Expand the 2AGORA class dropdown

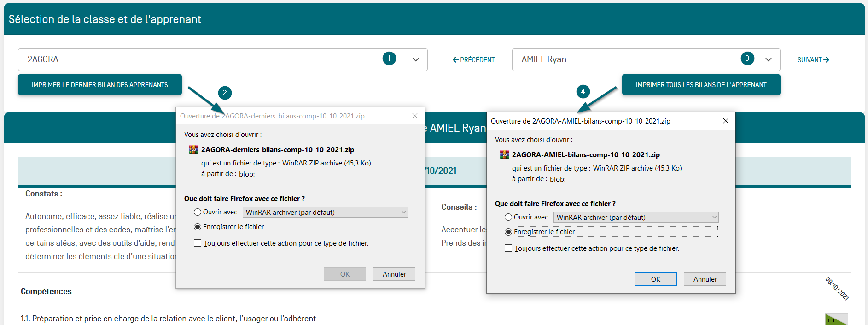pos(416,59)
